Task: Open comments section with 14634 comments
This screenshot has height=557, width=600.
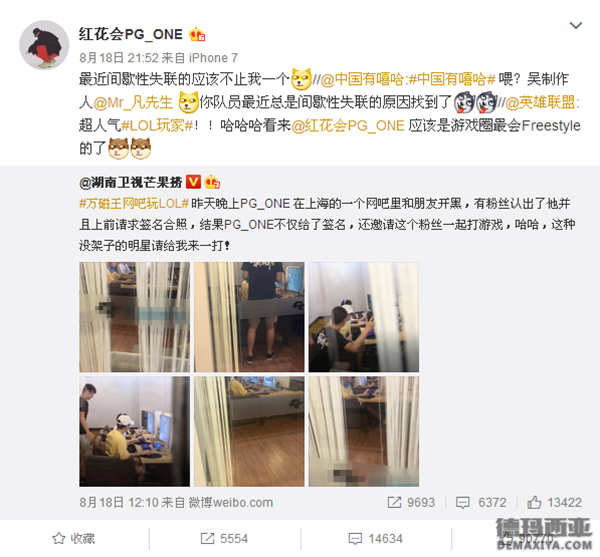Action: [375, 539]
